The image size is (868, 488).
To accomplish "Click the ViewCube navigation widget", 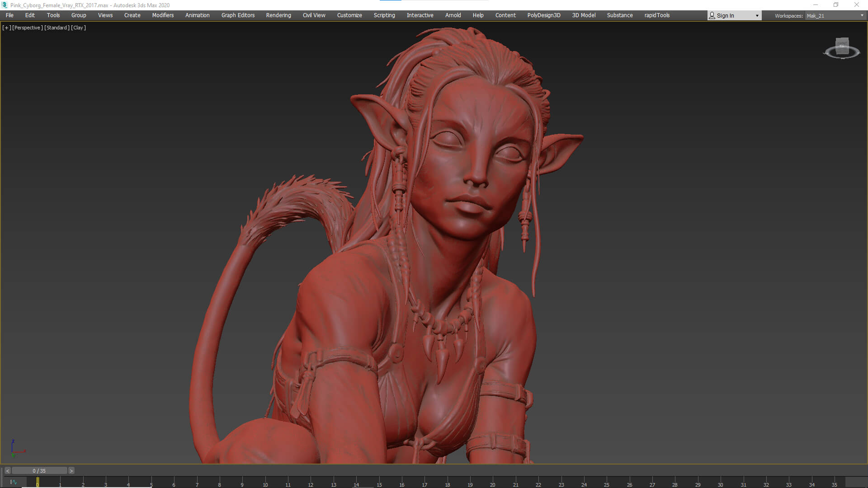I will tap(842, 48).
